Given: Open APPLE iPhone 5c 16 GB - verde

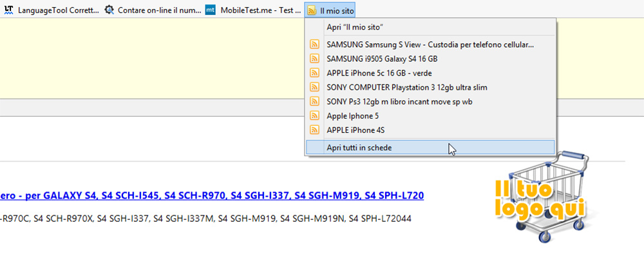Looking at the screenshot, I should pyautogui.click(x=430, y=73).
